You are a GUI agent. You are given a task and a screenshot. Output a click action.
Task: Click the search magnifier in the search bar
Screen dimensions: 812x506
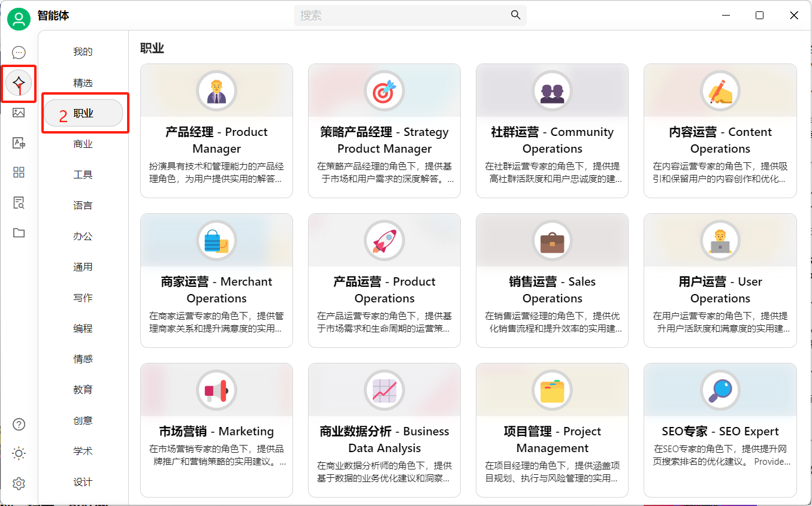pyautogui.click(x=515, y=15)
